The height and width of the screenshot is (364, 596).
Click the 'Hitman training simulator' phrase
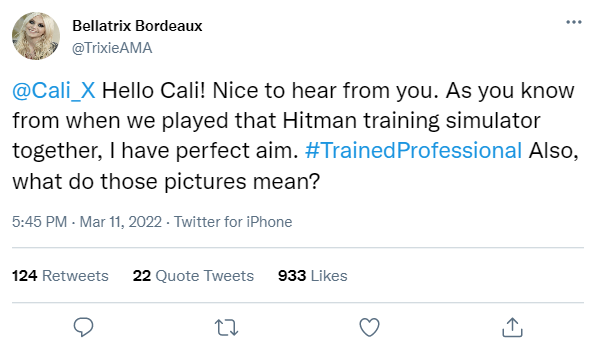tap(411, 121)
